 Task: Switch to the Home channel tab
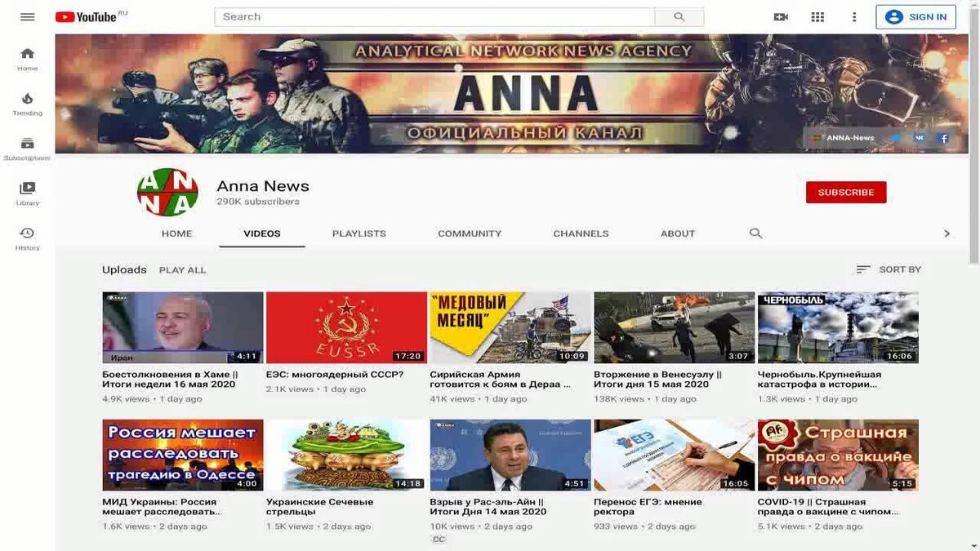pos(176,233)
